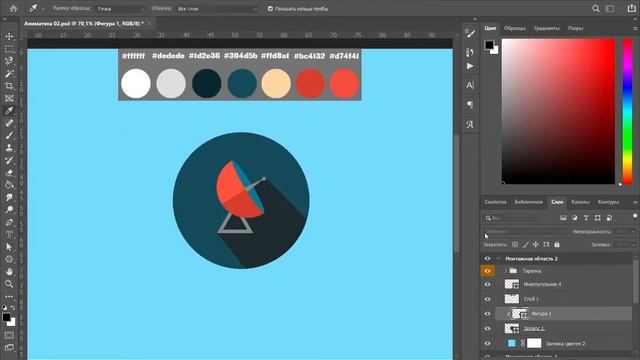Viewport: 640px width, 360px height.
Task: Switch to the 'Каналы' tab
Action: pyautogui.click(x=580, y=202)
